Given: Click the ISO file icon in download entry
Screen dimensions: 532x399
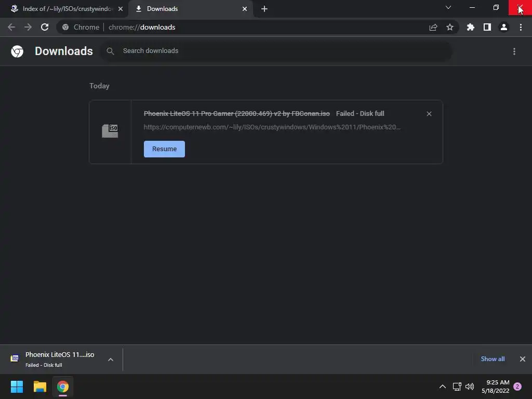Looking at the screenshot, I should tap(110, 131).
